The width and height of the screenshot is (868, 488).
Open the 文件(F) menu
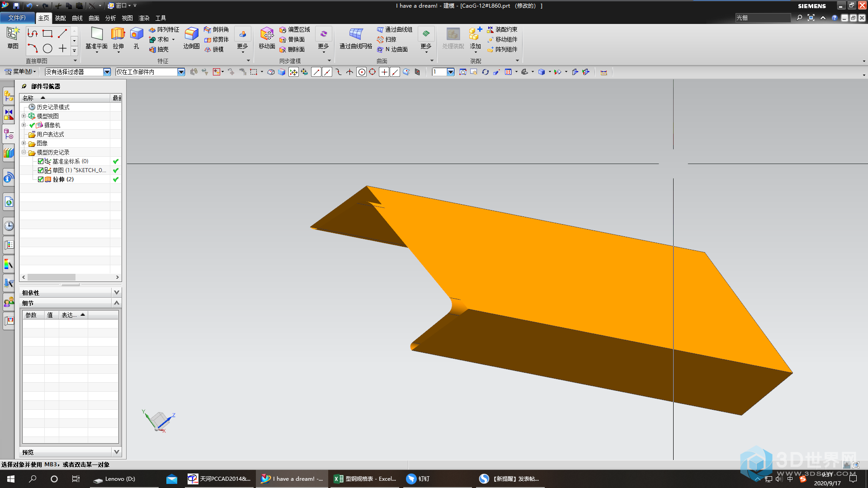17,18
